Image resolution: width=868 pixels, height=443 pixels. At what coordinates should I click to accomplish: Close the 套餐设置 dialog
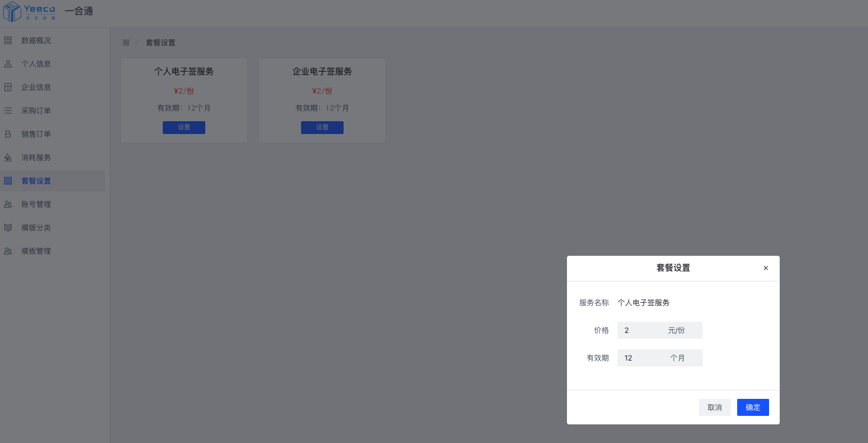[x=766, y=268]
